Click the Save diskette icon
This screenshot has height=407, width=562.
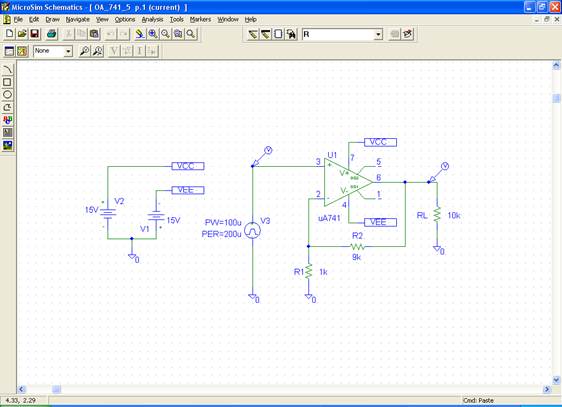tap(35, 34)
